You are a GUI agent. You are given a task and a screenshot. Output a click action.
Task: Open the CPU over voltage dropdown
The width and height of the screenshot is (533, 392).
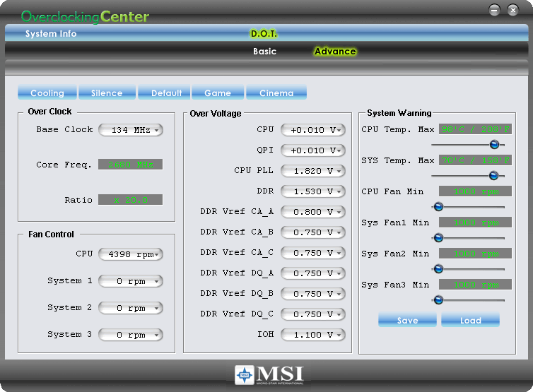click(313, 130)
